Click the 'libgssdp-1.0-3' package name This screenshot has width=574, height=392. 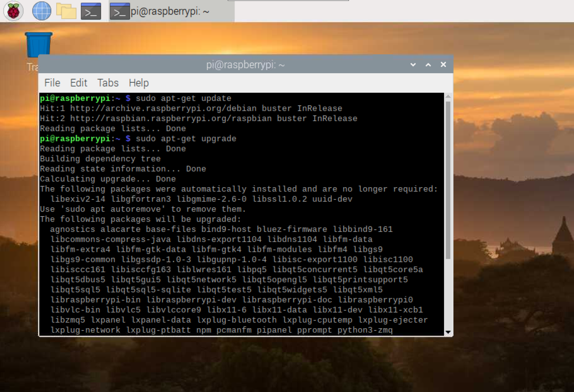pos(156,260)
